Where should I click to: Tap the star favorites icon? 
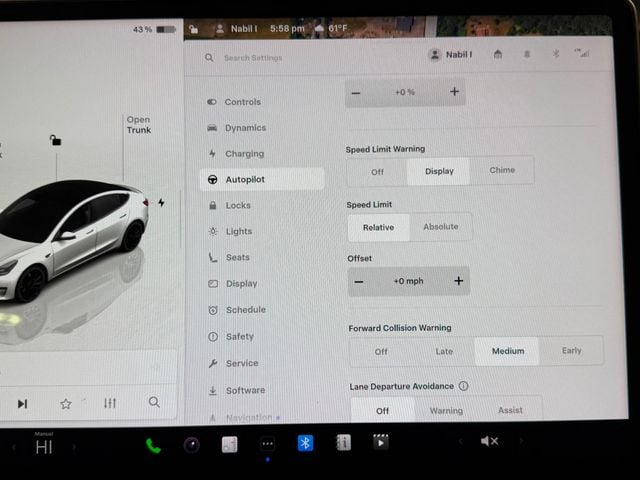click(66, 403)
